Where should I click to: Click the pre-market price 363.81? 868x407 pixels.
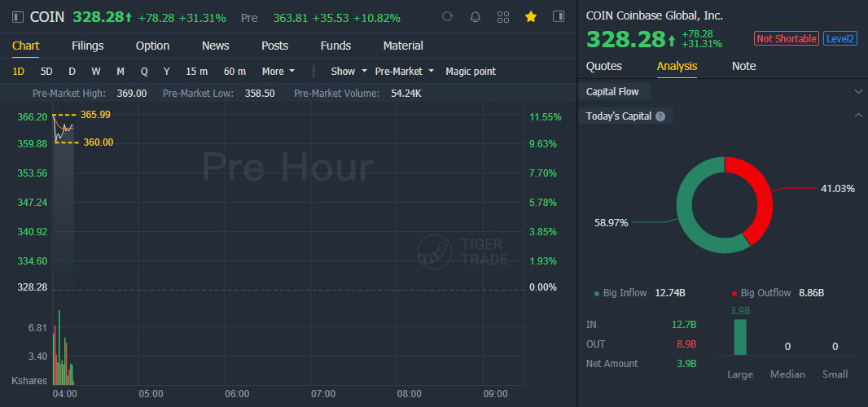pos(291,18)
